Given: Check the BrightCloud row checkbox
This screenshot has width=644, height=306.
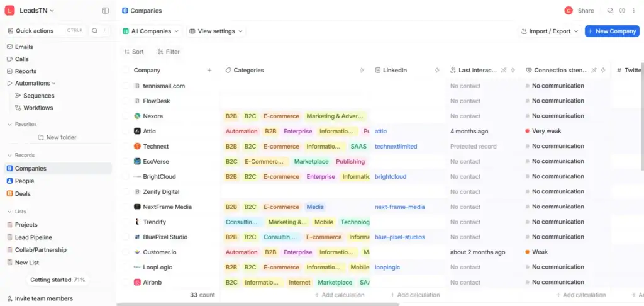Looking at the screenshot, I should (126, 177).
